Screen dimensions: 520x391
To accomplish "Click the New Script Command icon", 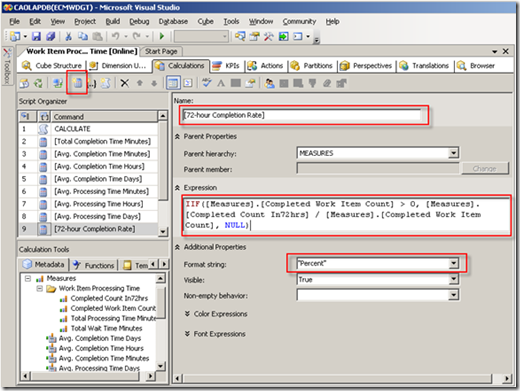I will click(x=106, y=83).
